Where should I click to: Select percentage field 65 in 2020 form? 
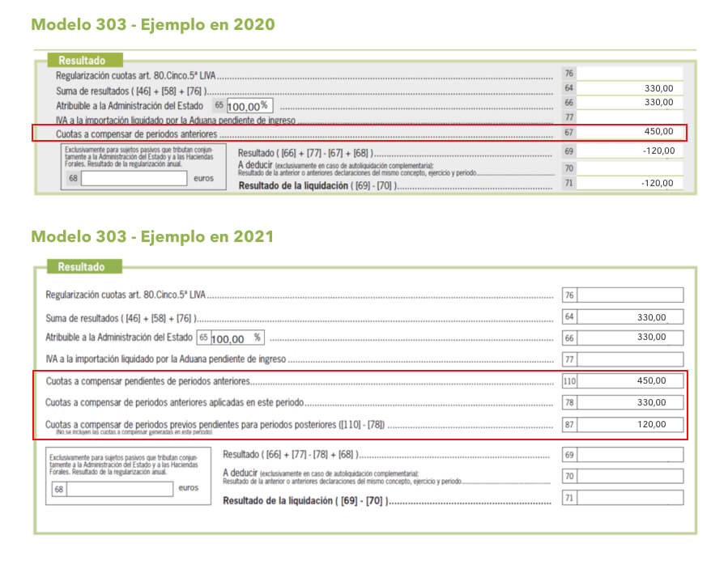pos(249,106)
